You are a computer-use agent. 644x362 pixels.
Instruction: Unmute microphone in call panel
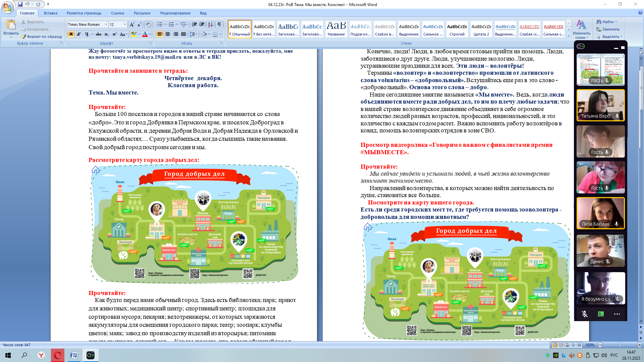tap(585, 314)
